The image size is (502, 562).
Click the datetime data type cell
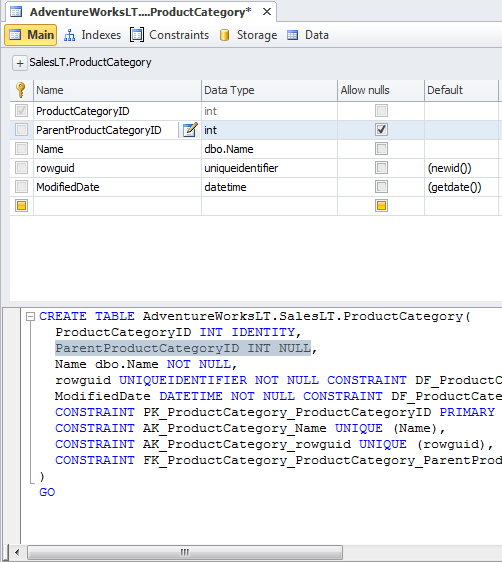269,187
